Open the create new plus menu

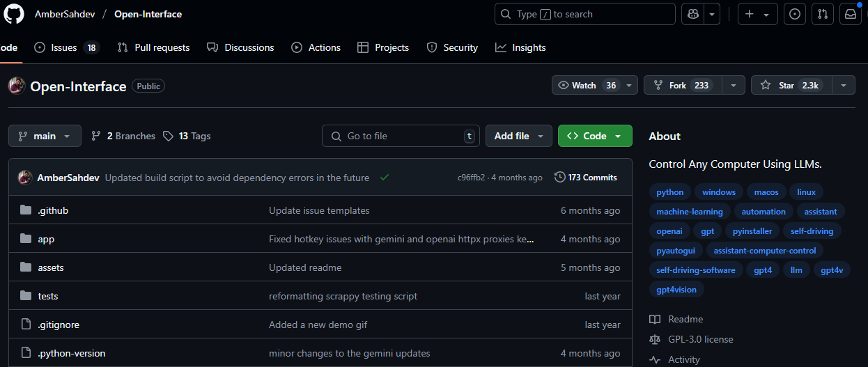coord(757,14)
